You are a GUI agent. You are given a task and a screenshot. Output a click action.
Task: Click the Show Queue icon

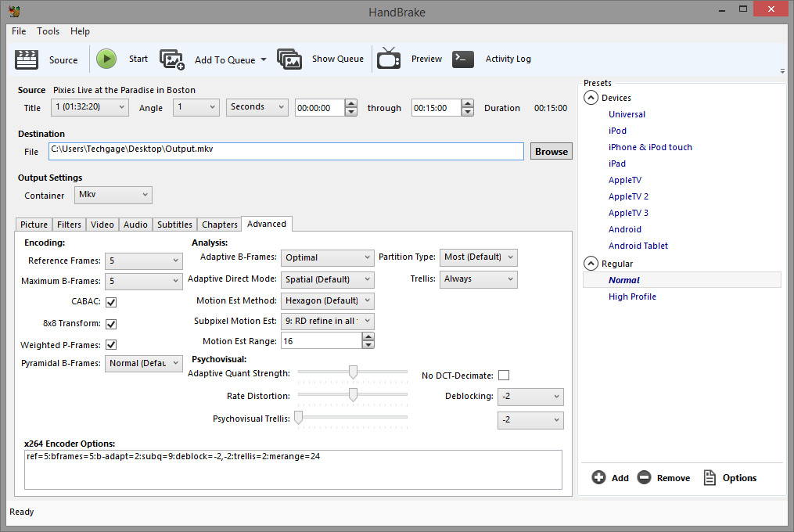pos(289,59)
